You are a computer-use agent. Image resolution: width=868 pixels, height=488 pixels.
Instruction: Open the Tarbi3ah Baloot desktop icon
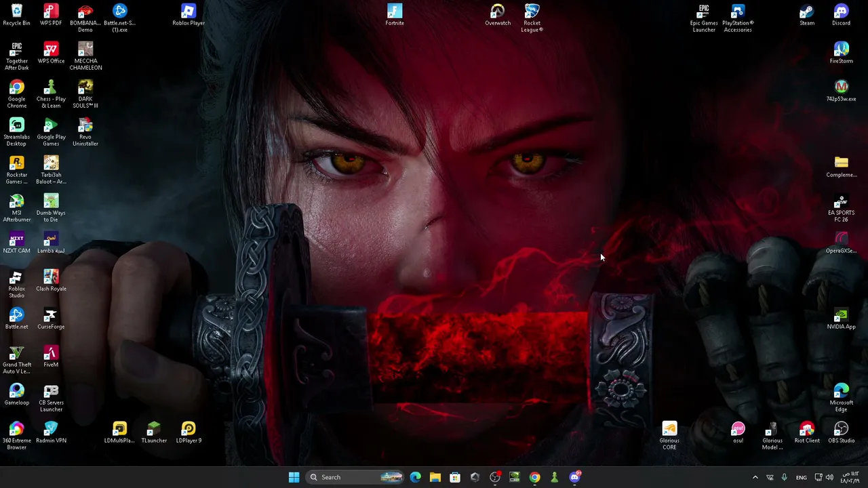click(51, 170)
